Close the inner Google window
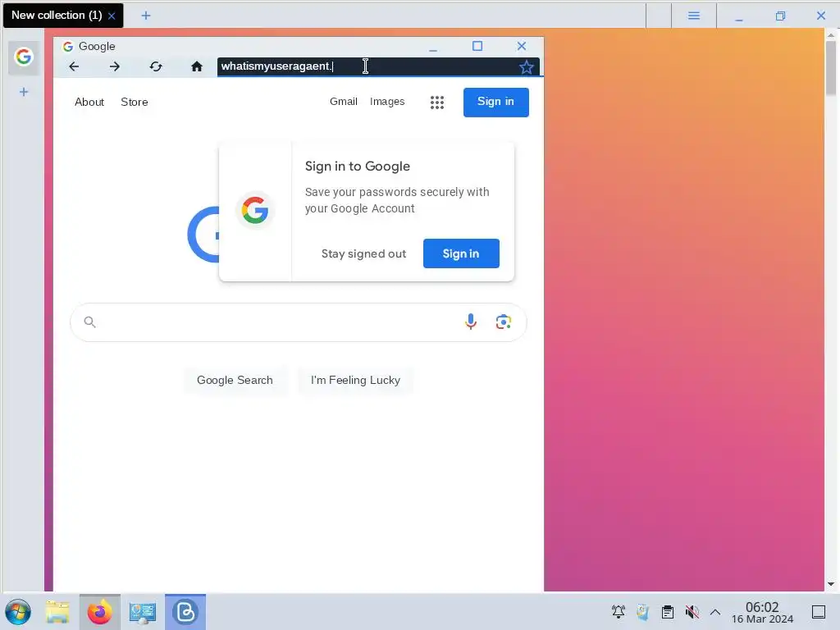The width and height of the screenshot is (840, 630). (521, 46)
